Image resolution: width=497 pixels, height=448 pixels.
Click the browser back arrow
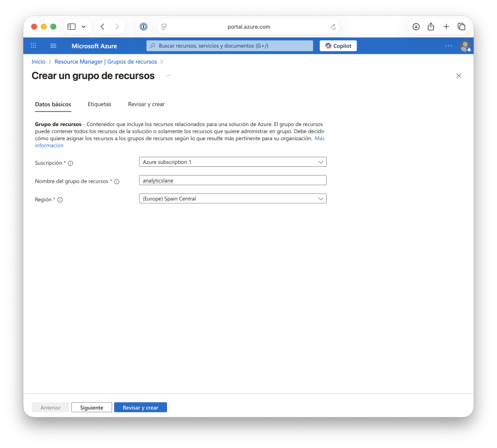102,27
